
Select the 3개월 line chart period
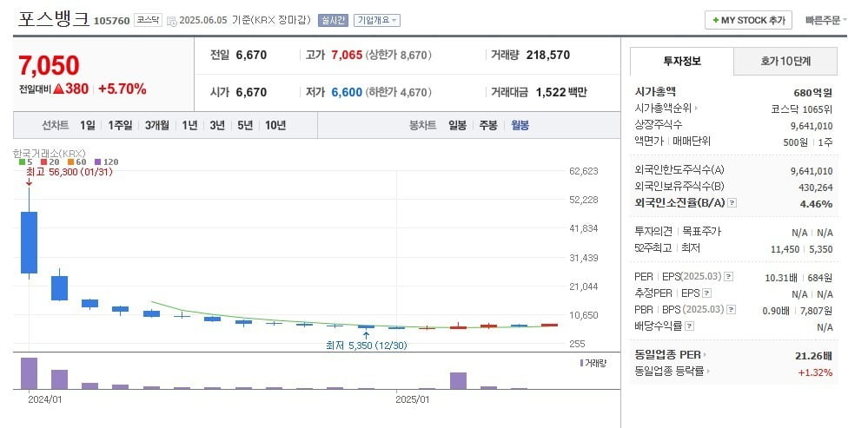pos(157,126)
